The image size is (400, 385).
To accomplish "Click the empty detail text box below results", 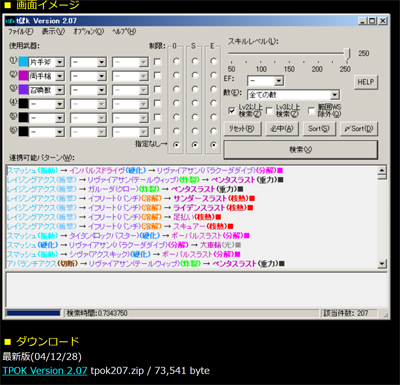I will click(x=196, y=290).
